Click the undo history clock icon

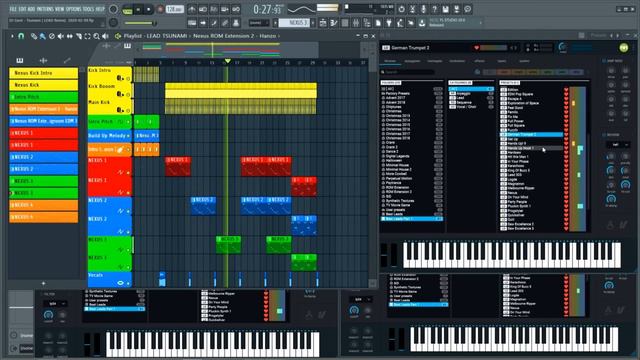point(401,9)
